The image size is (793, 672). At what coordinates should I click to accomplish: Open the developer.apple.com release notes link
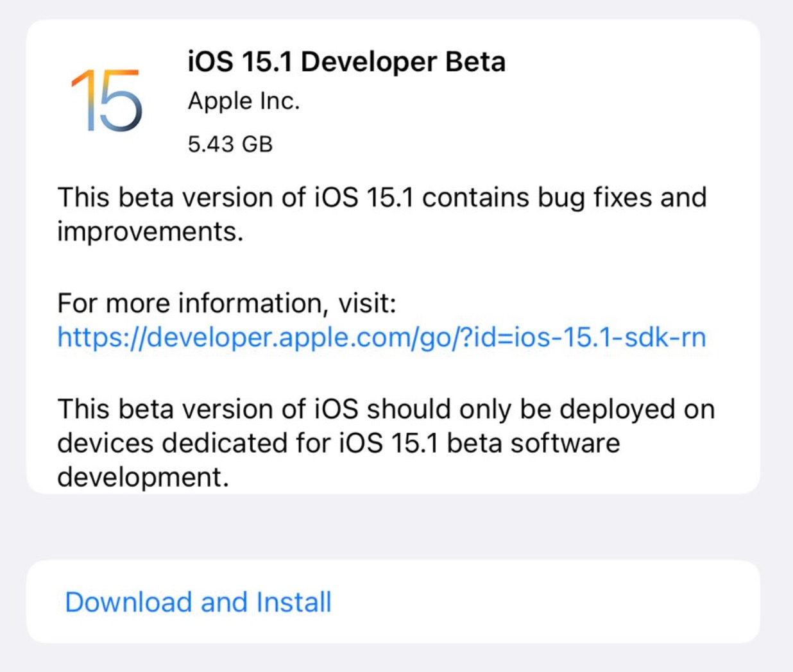click(381, 337)
